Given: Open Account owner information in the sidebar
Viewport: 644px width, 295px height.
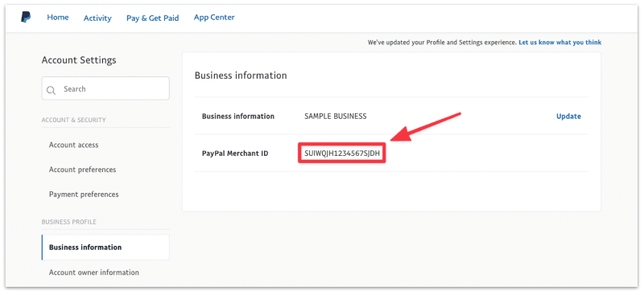Looking at the screenshot, I should click(x=94, y=272).
